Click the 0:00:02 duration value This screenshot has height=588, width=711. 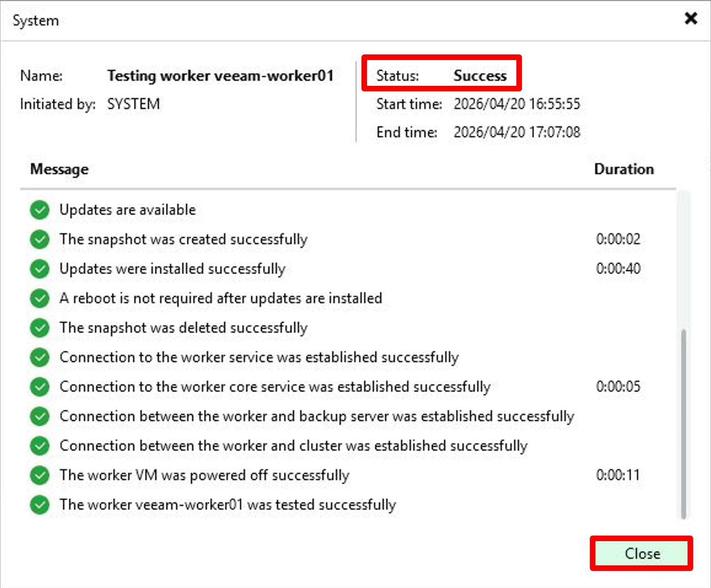pos(618,239)
